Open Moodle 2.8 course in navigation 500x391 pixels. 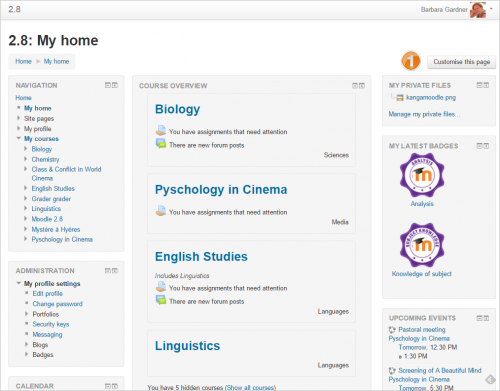tap(47, 219)
